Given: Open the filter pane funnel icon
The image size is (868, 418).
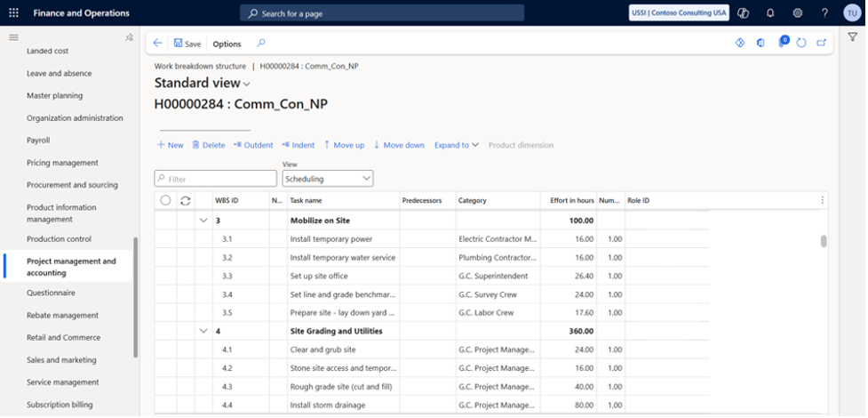Looking at the screenshot, I should click(x=853, y=36).
